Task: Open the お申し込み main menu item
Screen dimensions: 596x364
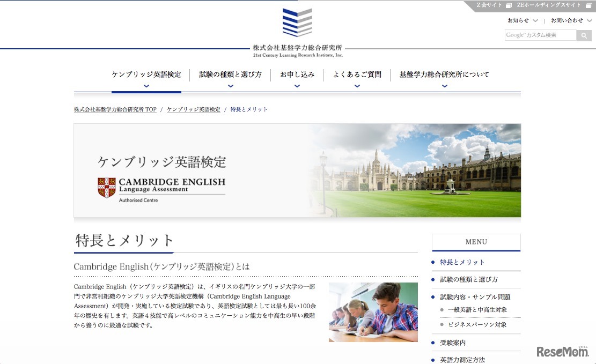Action: (297, 75)
